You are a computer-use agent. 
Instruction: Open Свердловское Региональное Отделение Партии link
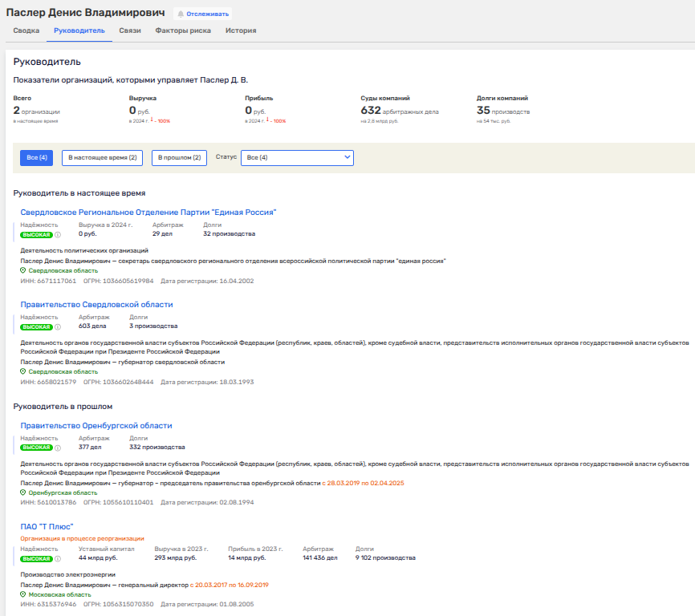coord(148,213)
